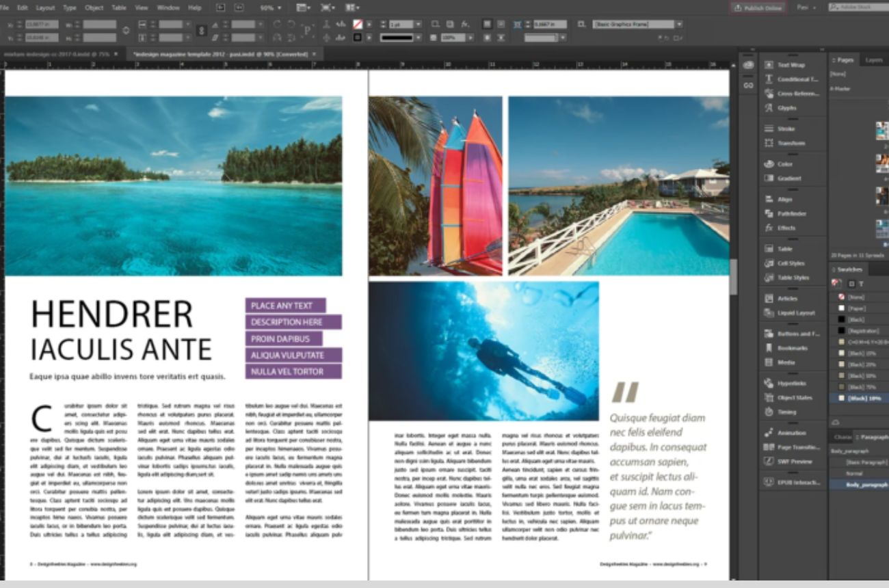This screenshot has width=889, height=588.
Task: Switch to the Layers tab
Action: pos(873,60)
